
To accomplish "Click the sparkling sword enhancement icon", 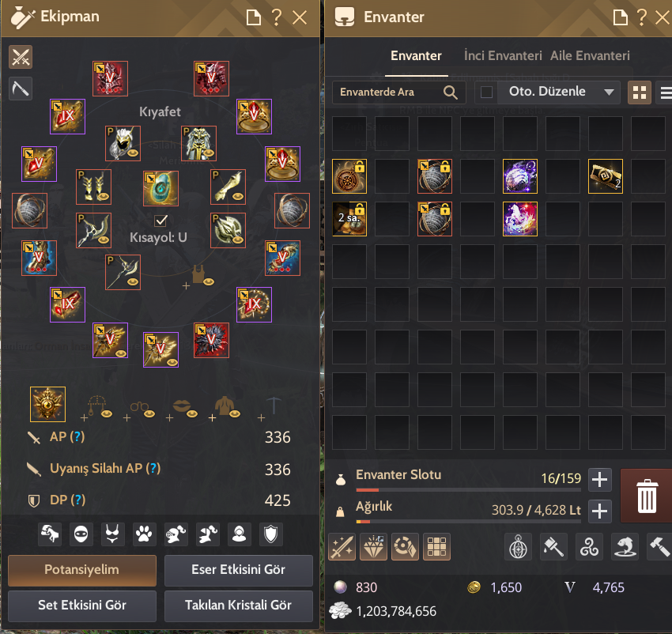I will click(342, 546).
